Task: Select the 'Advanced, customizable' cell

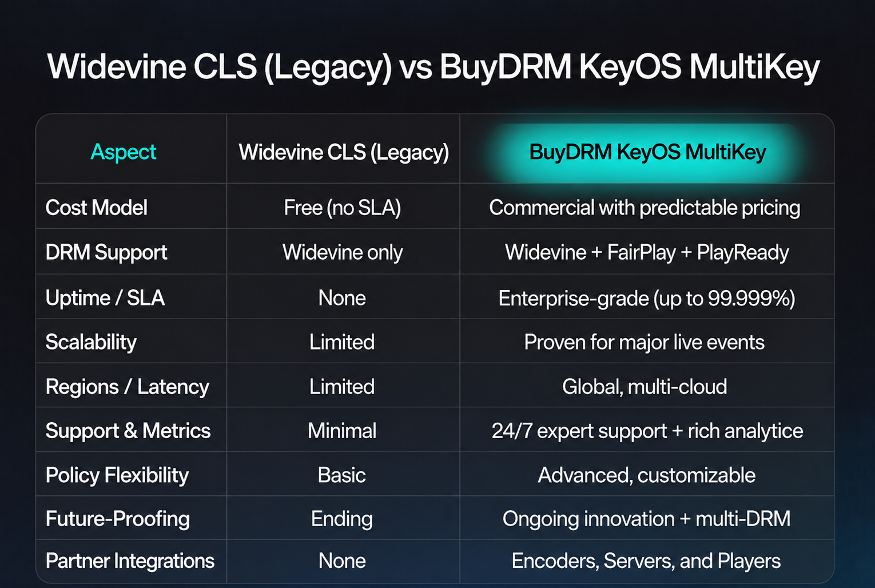Action: 647,475
